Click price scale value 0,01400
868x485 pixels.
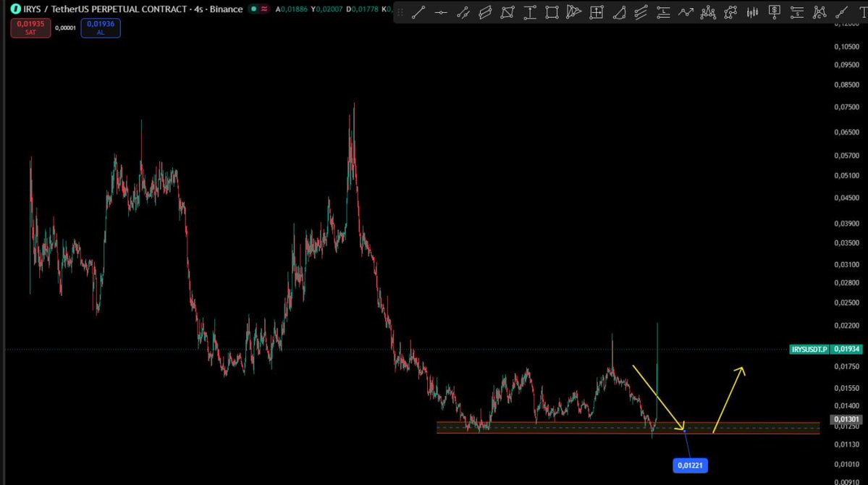(x=846, y=406)
